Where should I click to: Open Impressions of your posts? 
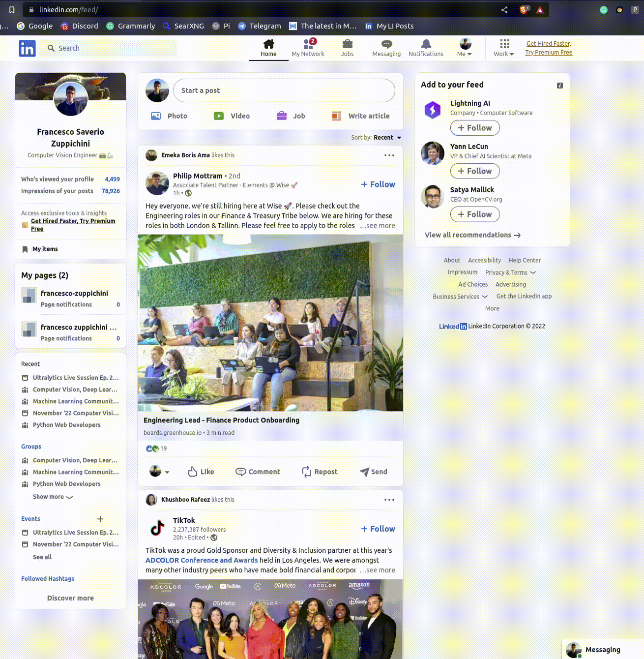point(70,191)
